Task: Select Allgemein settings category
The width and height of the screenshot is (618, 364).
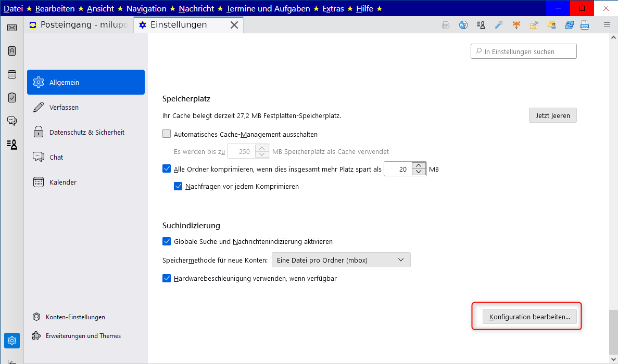Action: point(86,82)
